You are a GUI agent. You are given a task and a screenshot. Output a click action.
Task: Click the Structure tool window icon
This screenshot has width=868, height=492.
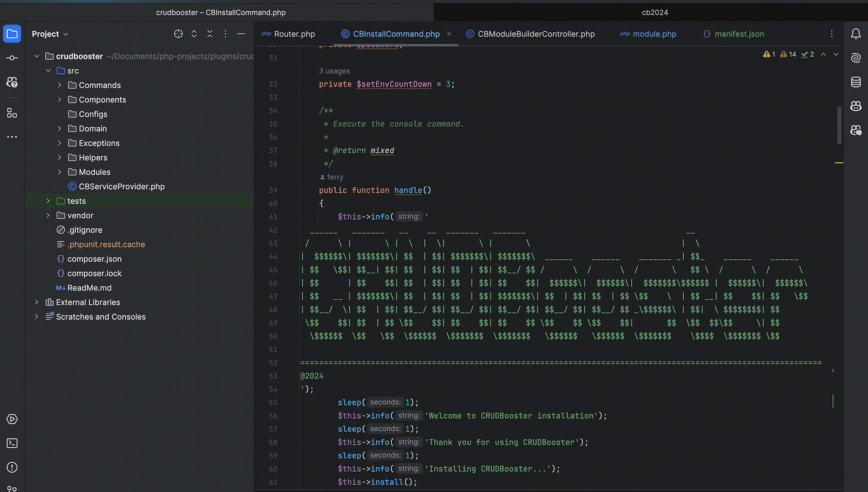pos(12,113)
